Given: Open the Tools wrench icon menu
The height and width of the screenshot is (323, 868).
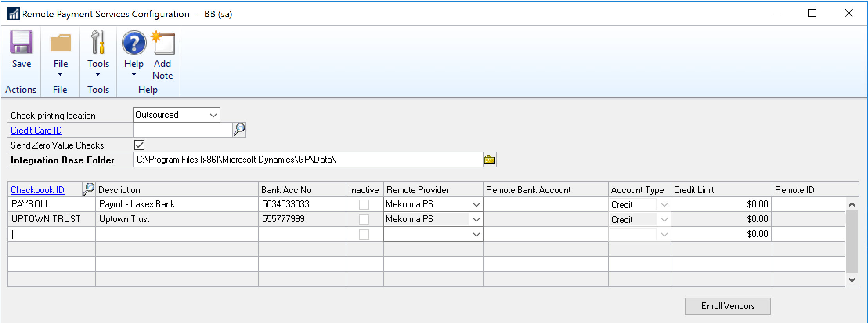Looking at the screenshot, I should click(98, 43).
